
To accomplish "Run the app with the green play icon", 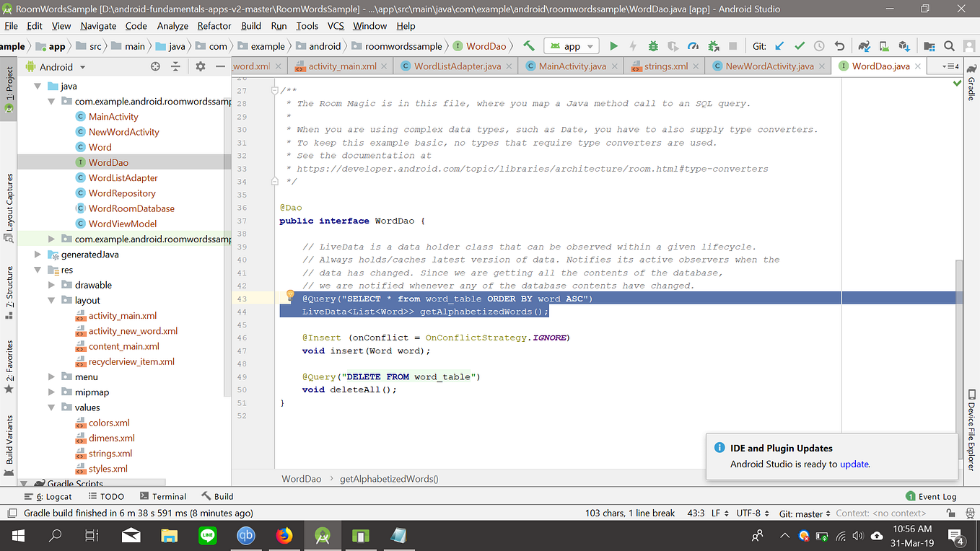I will 614,45.
